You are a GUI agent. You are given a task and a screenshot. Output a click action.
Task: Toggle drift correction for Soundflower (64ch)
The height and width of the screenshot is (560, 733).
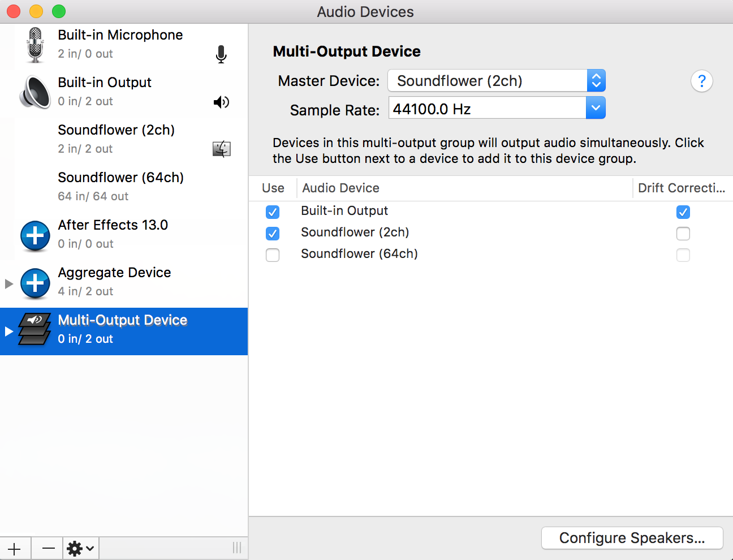point(683,255)
